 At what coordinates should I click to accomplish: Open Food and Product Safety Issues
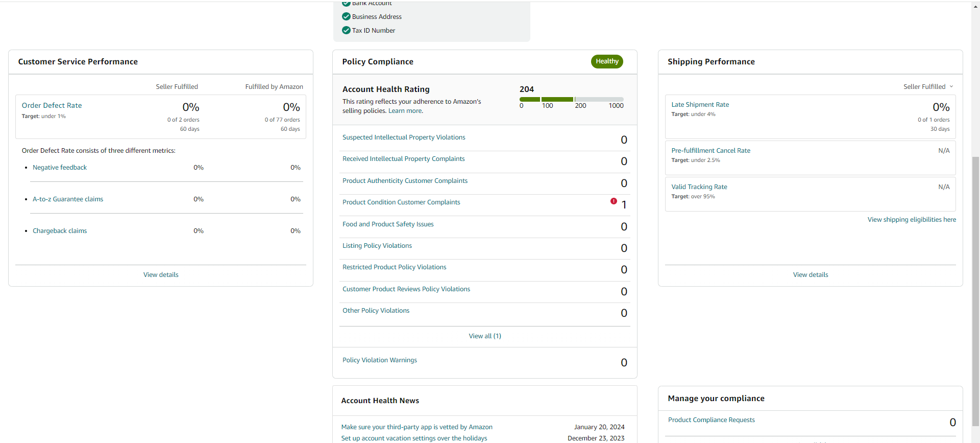(x=388, y=224)
